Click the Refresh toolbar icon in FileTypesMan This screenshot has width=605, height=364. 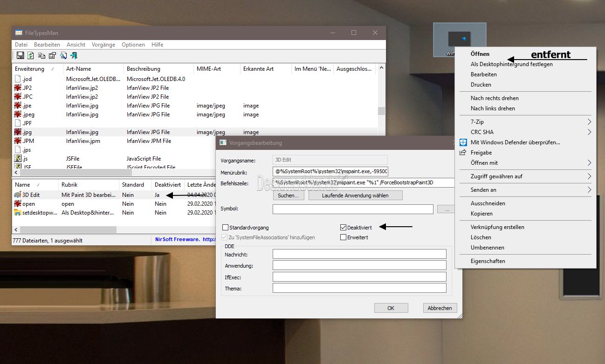pos(31,55)
